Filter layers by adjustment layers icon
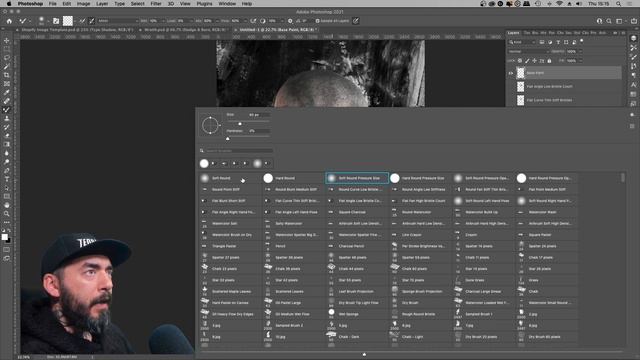The height and width of the screenshot is (360, 640). [550, 42]
